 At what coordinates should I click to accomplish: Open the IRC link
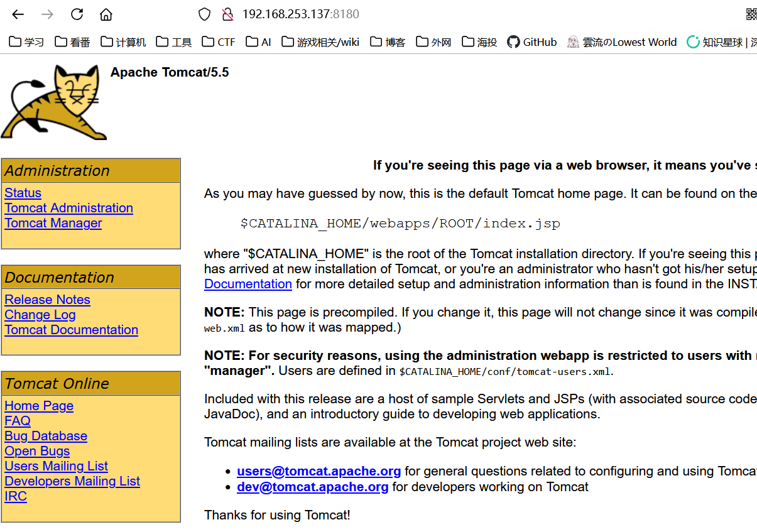click(x=16, y=496)
